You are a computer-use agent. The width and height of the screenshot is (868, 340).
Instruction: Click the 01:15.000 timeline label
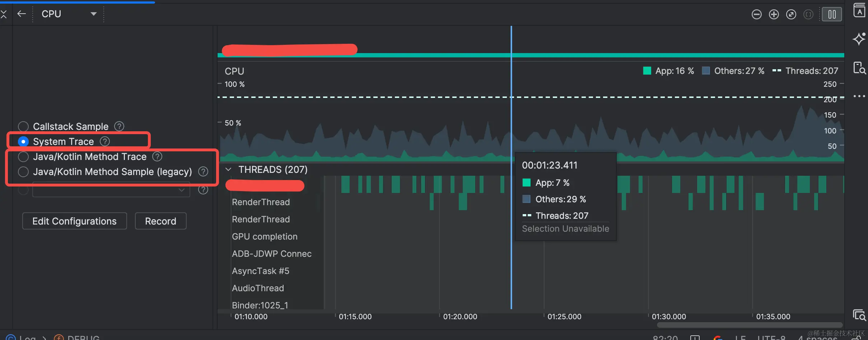(x=355, y=317)
